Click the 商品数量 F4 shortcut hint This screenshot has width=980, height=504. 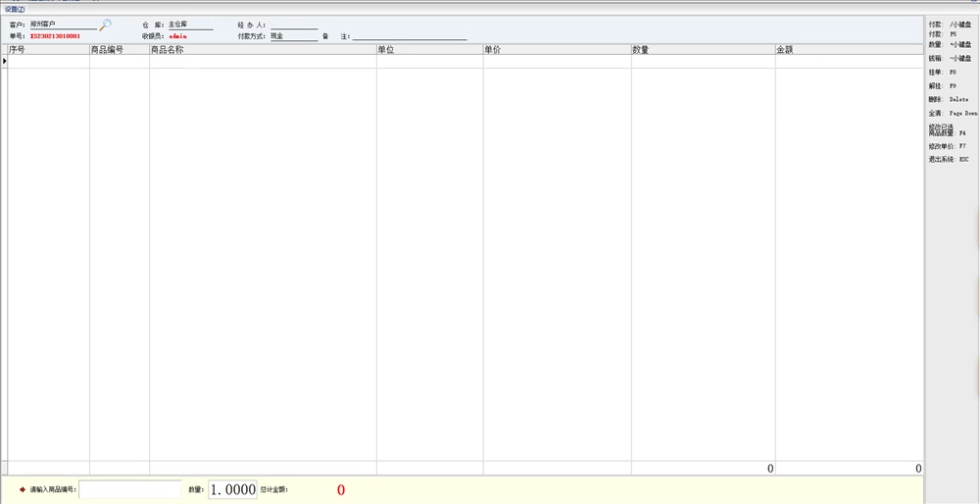click(948, 133)
